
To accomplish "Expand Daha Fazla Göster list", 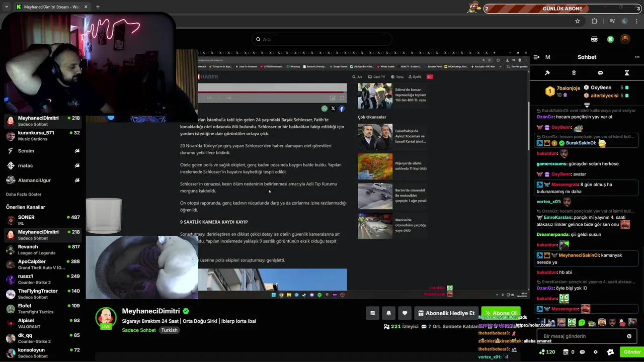I will pyautogui.click(x=24, y=194).
